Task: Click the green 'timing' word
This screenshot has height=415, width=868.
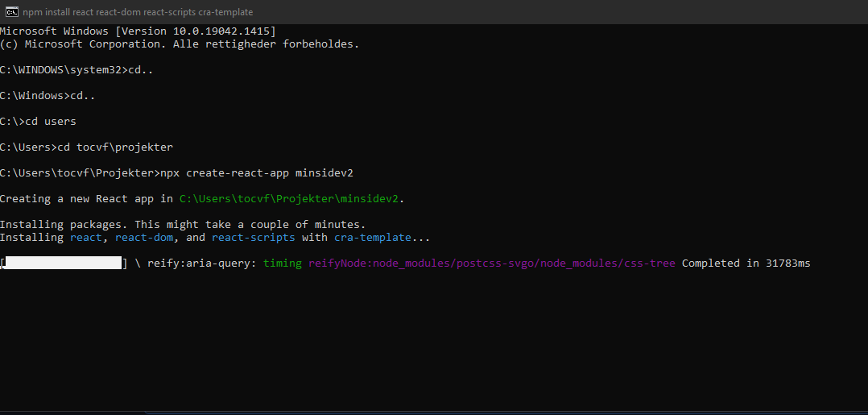Action: click(x=283, y=264)
